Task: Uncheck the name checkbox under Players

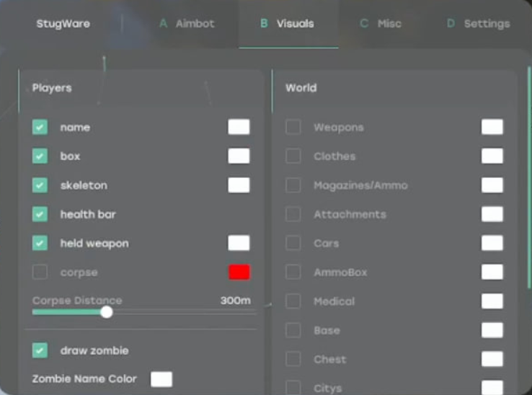Action: [x=40, y=128]
